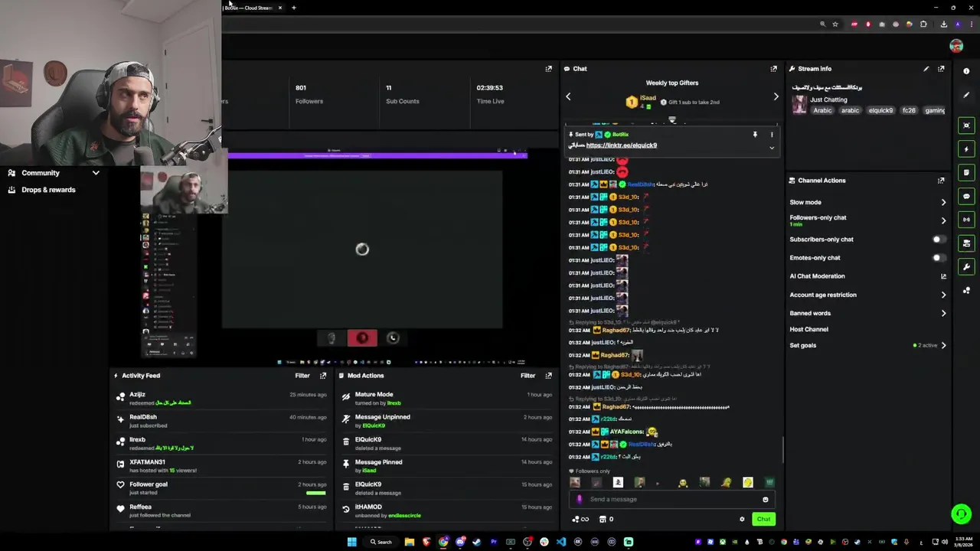Filter the Activity Feed
This screenshot has height=551, width=980.
(302, 376)
